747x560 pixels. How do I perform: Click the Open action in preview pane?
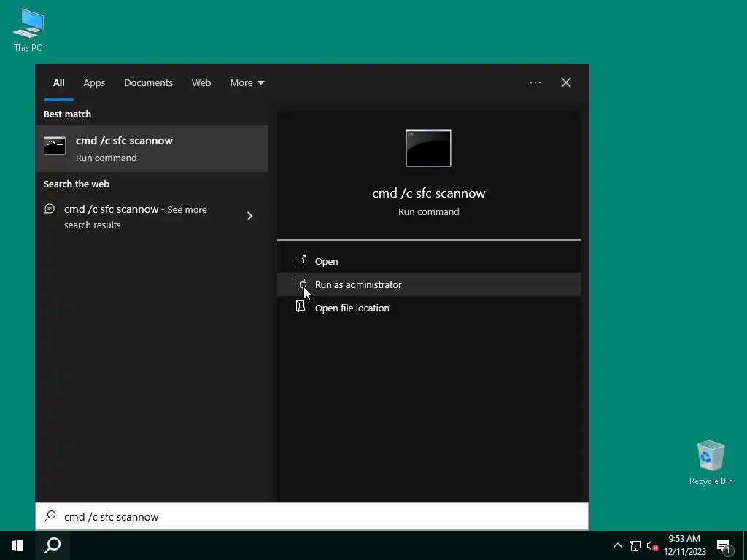(429, 261)
